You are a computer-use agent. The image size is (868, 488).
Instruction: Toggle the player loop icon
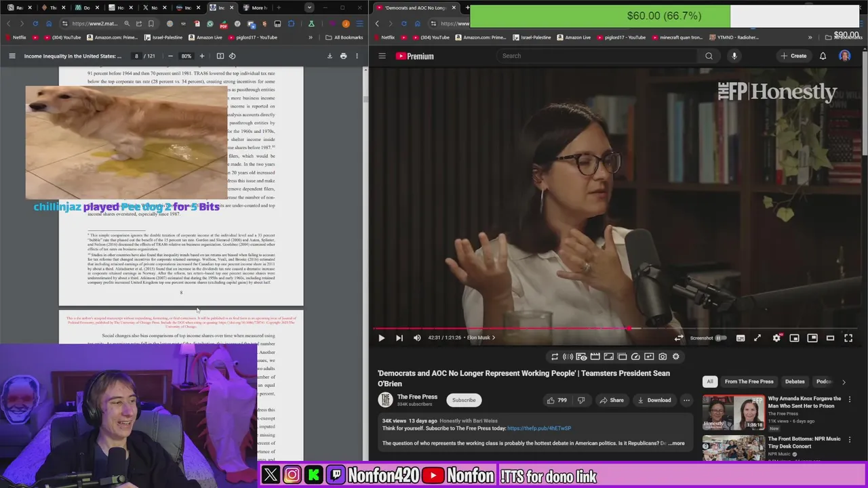point(678,338)
